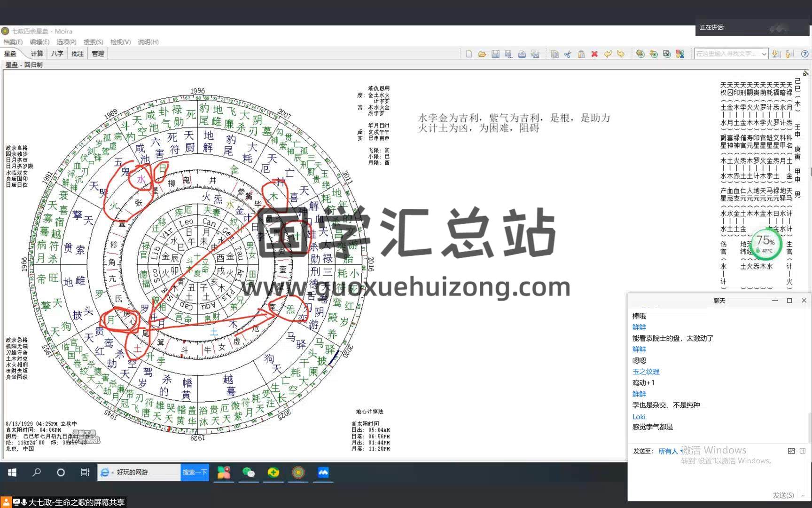The height and width of the screenshot is (508, 812).
Task: Click the chat window file attach icon
Action: 803,451
